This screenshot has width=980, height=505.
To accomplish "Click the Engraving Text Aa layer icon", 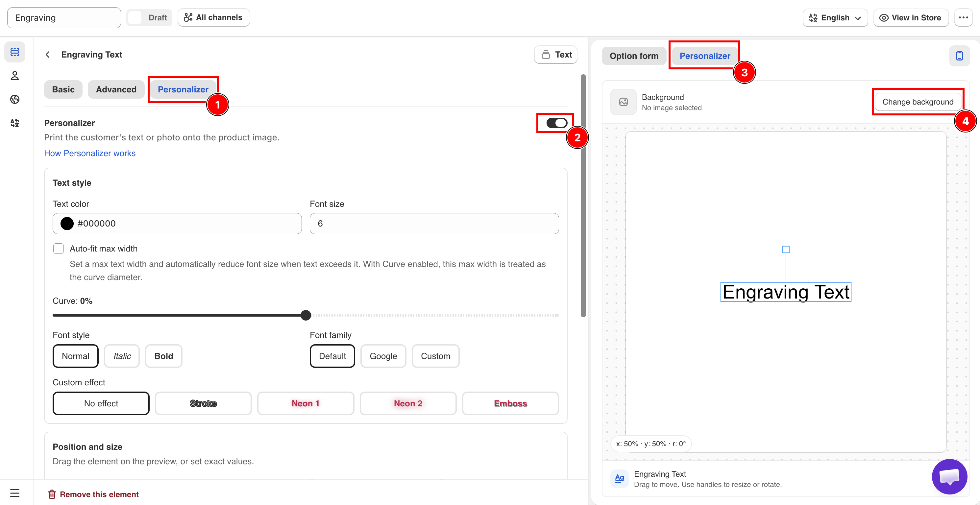I will 619,478.
